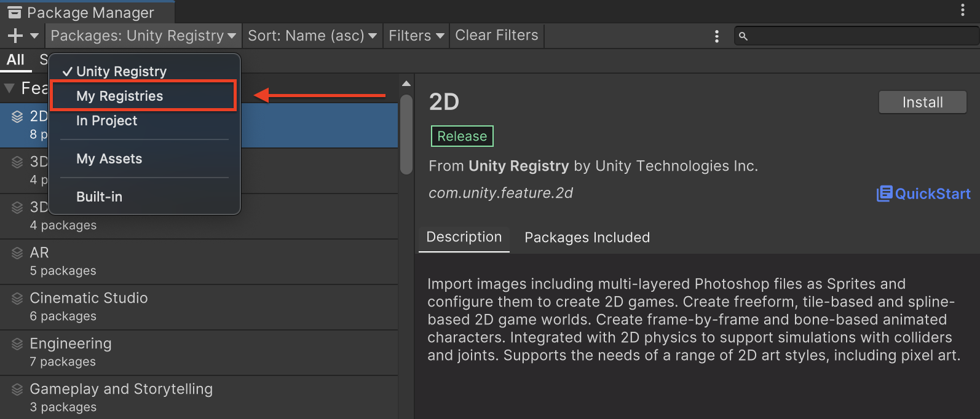Open the window kebab menu at top right
Image resolution: width=980 pixels, height=419 pixels.
[x=962, y=10]
